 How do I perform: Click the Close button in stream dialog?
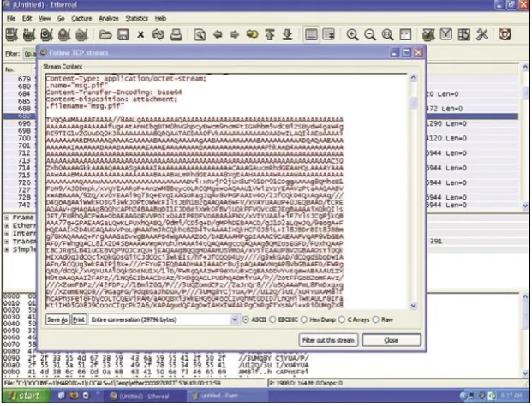click(392, 340)
